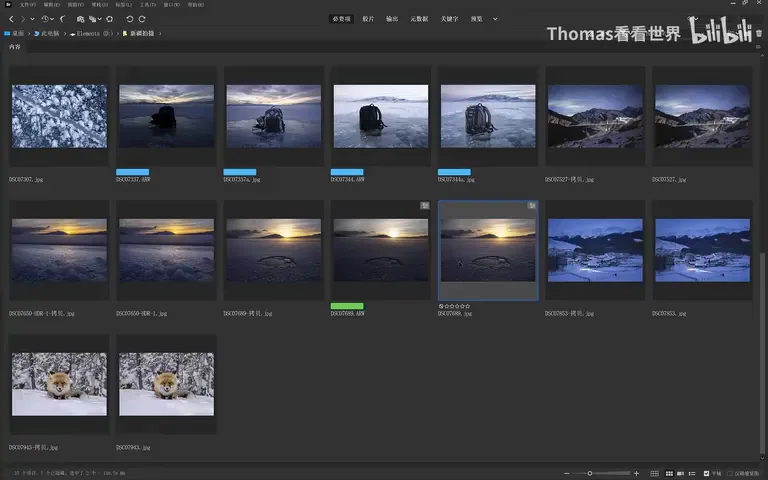Open the 文件 menu
Image resolution: width=768 pixels, height=480 pixels.
click(27, 4)
